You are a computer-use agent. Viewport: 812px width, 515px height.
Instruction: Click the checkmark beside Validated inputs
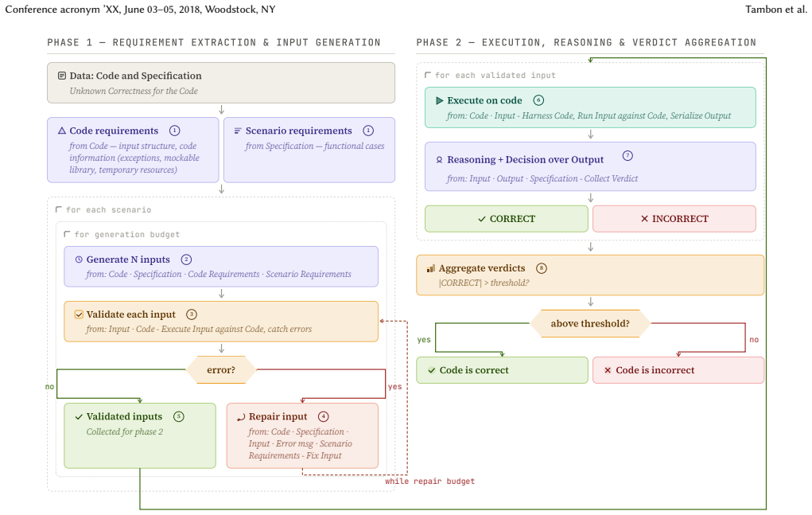coord(79,416)
